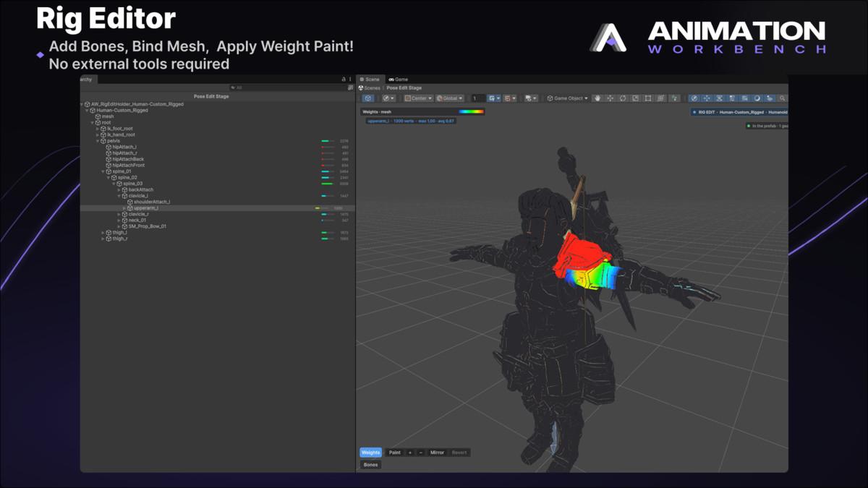Click the plus weight button

410,453
